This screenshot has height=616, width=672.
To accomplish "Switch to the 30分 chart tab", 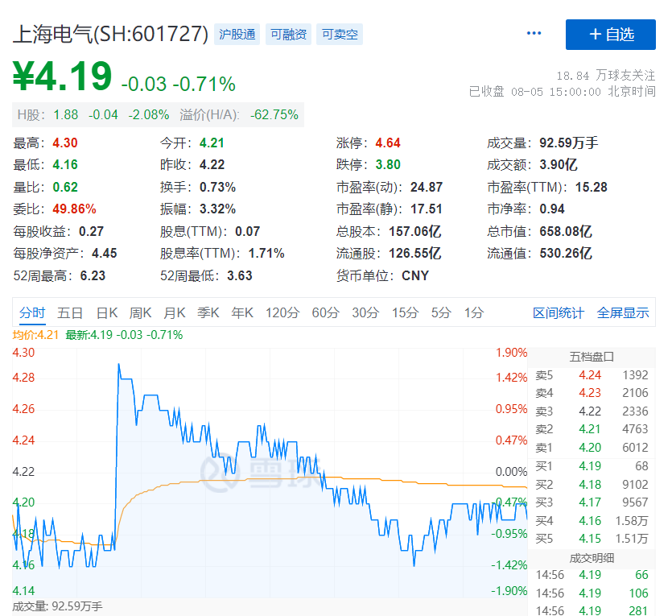I will 365,313.
